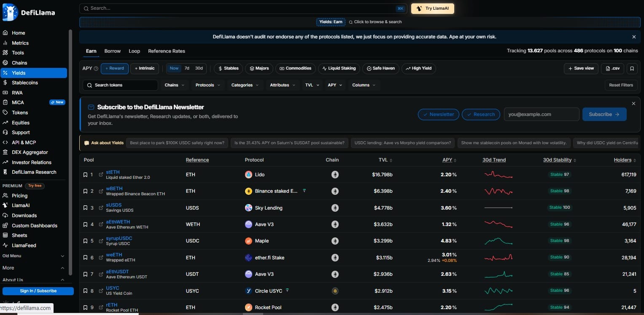Open the Reference Rates tab

click(167, 51)
